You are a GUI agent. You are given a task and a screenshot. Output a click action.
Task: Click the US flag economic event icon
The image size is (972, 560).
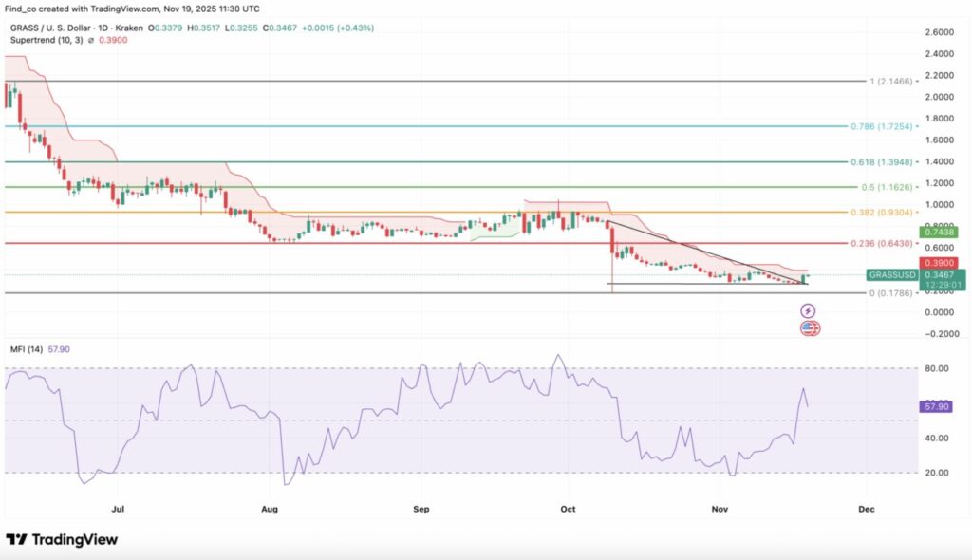[809, 328]
